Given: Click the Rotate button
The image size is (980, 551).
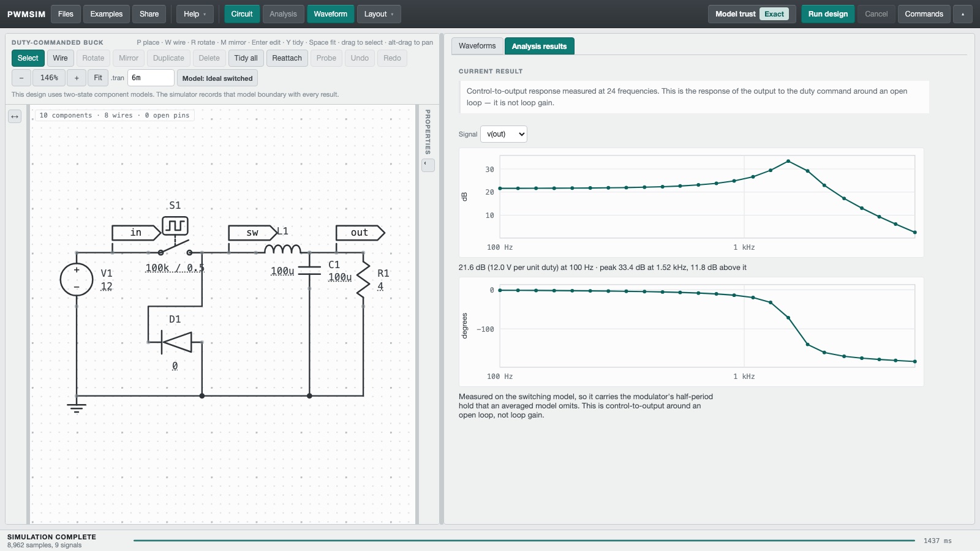Looking at the screenshot, I should coord(93,58).
